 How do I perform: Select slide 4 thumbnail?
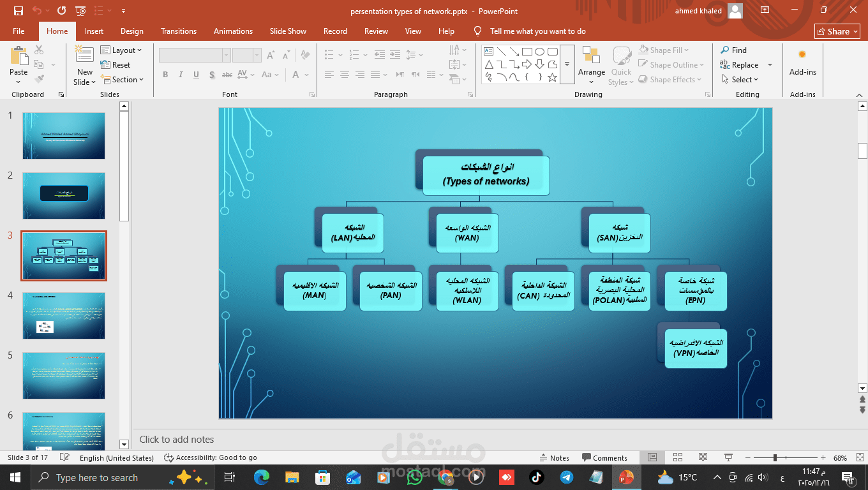point(64,316)
